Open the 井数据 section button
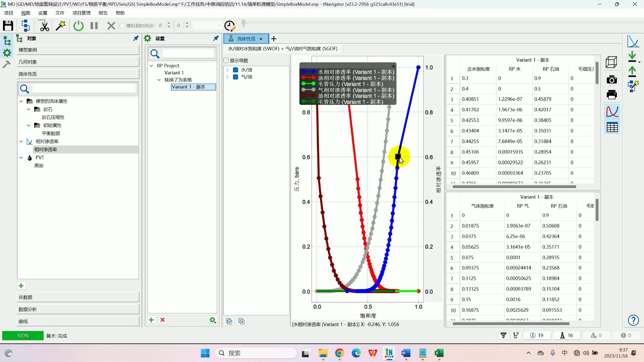The image size is (644, 362). 78,297
